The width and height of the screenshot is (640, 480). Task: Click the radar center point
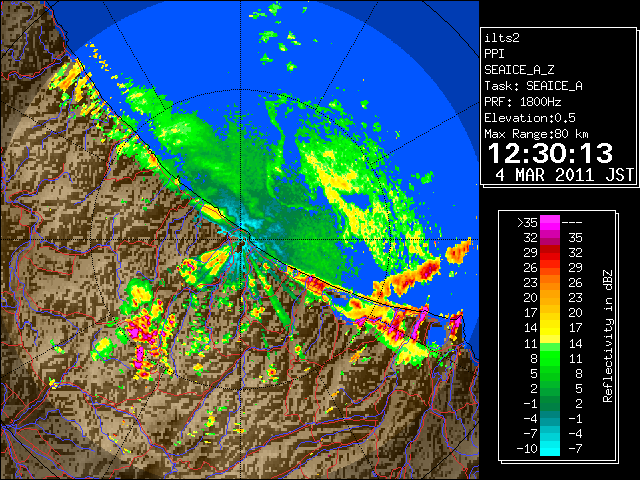242,239
